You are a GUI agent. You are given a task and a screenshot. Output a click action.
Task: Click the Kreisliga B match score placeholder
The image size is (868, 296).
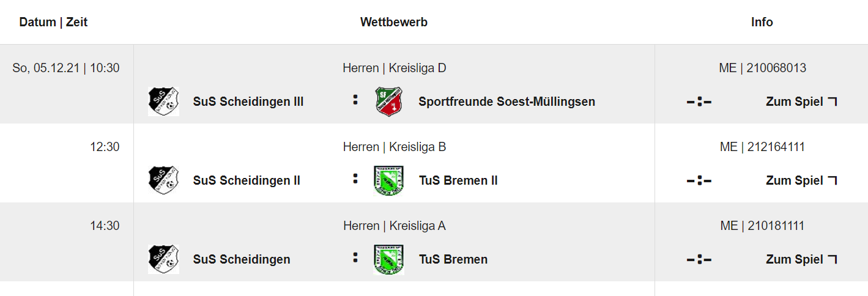click(699, 181)
